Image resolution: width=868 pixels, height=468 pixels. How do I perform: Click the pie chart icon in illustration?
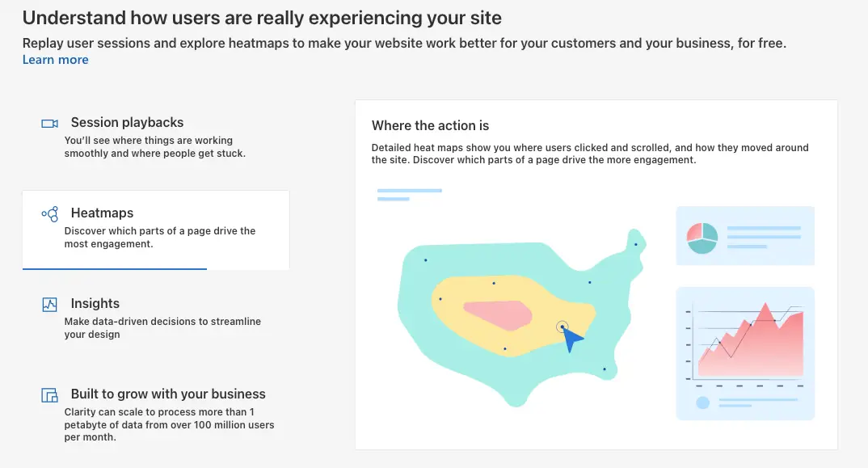pyautogui.click(x=702, y=238)
